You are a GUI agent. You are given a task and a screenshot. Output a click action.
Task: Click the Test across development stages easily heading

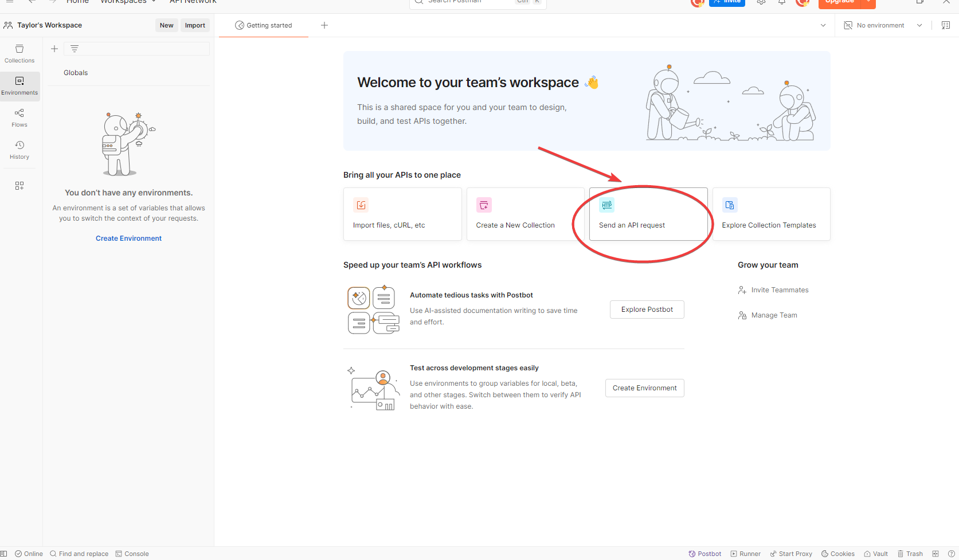pyautogui.click(x=474, y=368)
